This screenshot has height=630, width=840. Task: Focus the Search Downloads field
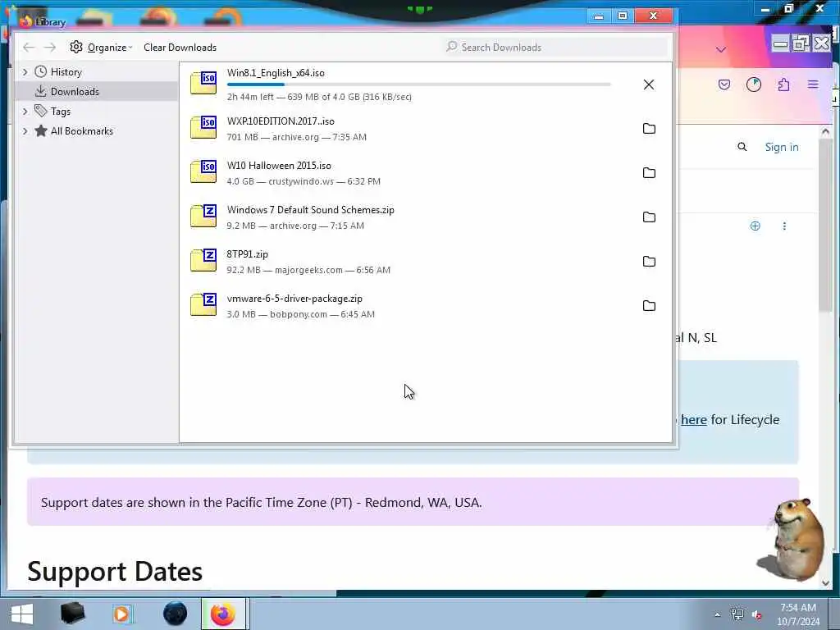tap(555, 47)
